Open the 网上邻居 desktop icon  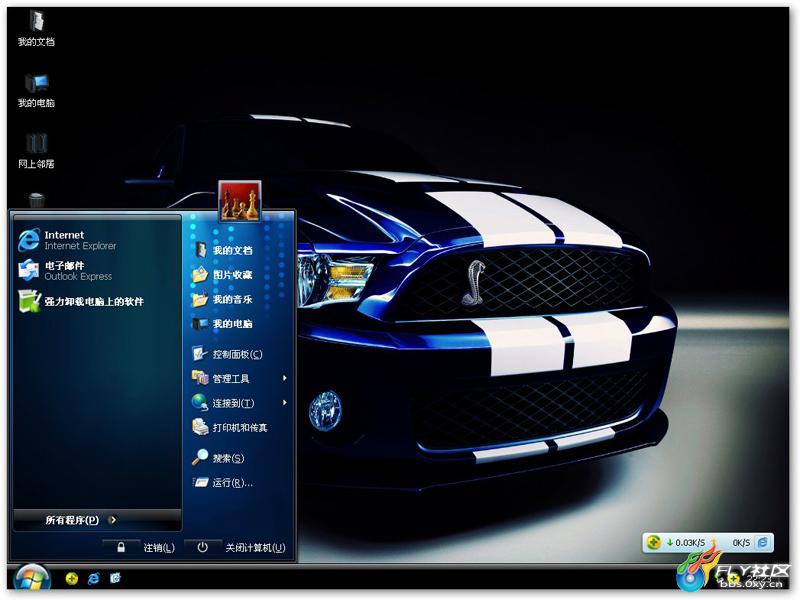point(36,151)
